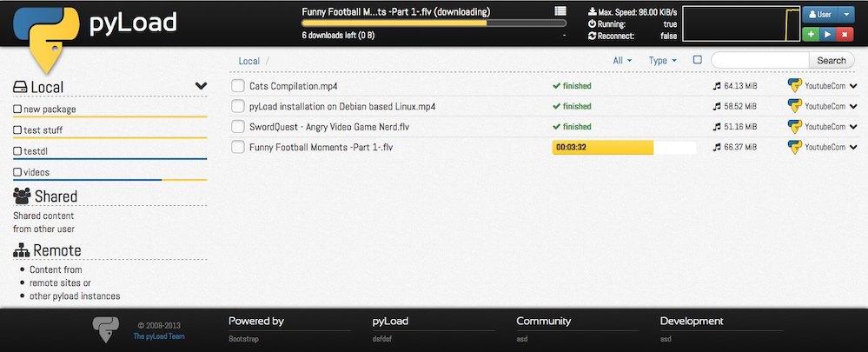868x352 pixels.
Task: Open the All filter dropdown
Action: pyautogui.click(x=622, y=61)
